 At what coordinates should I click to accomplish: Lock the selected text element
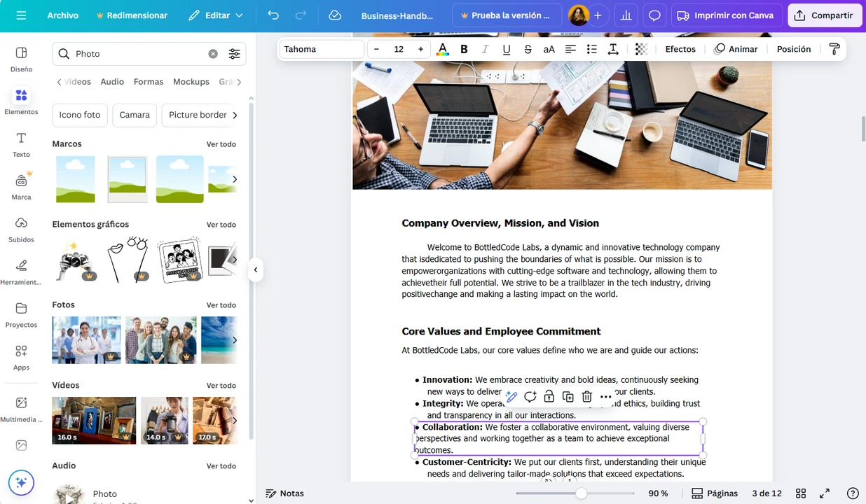point(549,397)
